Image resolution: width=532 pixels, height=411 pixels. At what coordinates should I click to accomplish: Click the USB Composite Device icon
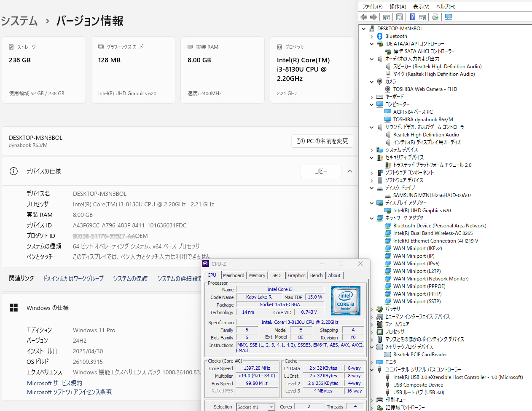pyautogui.click(x=388, y=385)
